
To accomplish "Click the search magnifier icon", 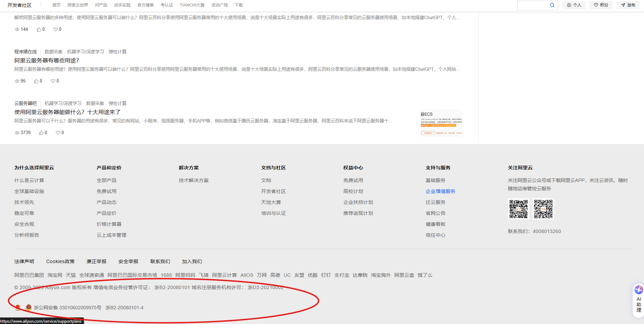I will (552, 5).
